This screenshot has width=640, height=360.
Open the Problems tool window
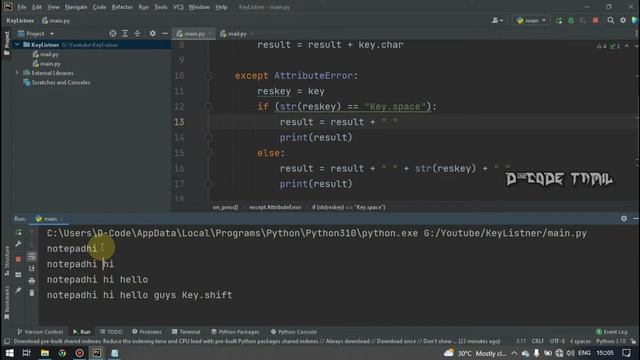click(x=147, y=331)
